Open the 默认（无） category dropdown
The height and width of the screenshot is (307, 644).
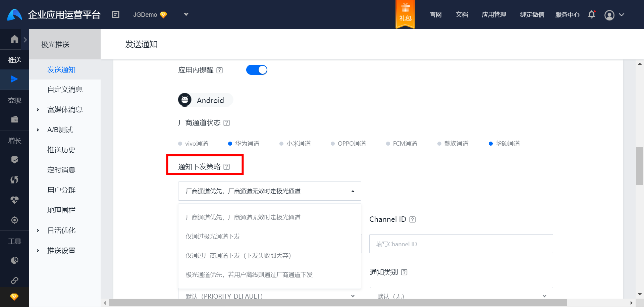461,293
